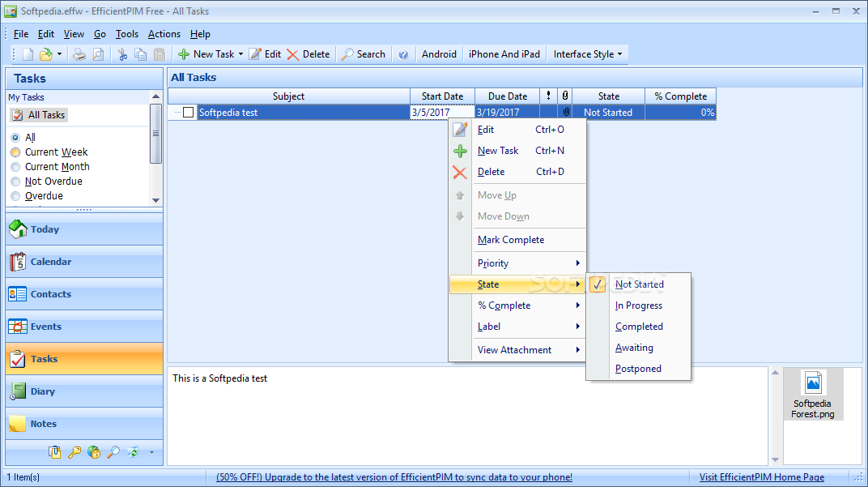
Task: Open the Events module in sidebar
Action: 84,327
